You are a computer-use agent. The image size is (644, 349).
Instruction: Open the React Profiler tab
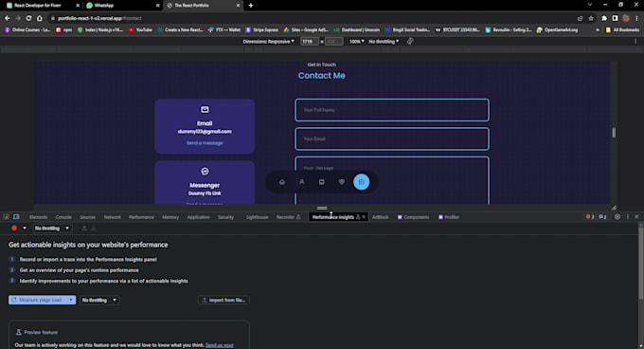click(x=449, y=217)
